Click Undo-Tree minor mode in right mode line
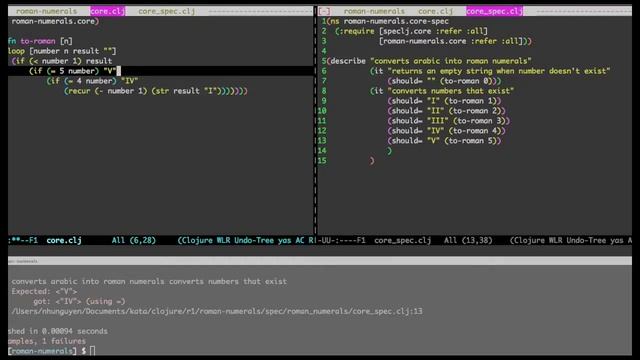This screenshot has width=640, height=360. click(x=586, y=240)
